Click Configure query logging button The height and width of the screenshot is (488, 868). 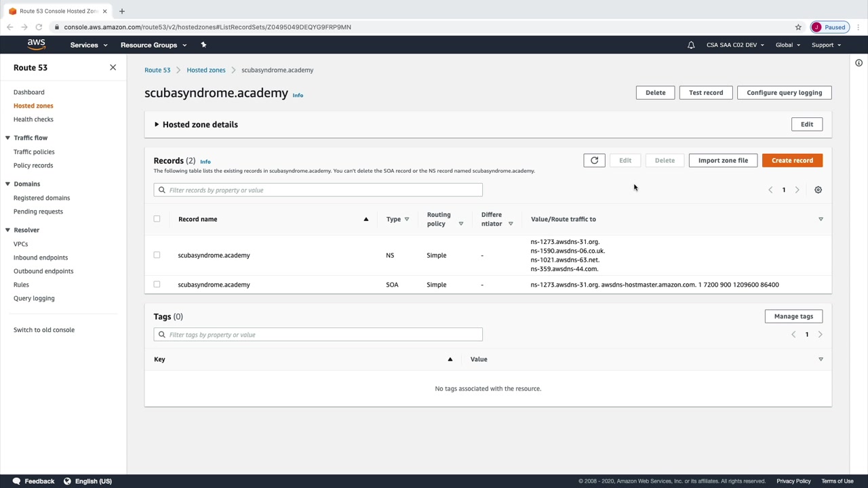784,93
